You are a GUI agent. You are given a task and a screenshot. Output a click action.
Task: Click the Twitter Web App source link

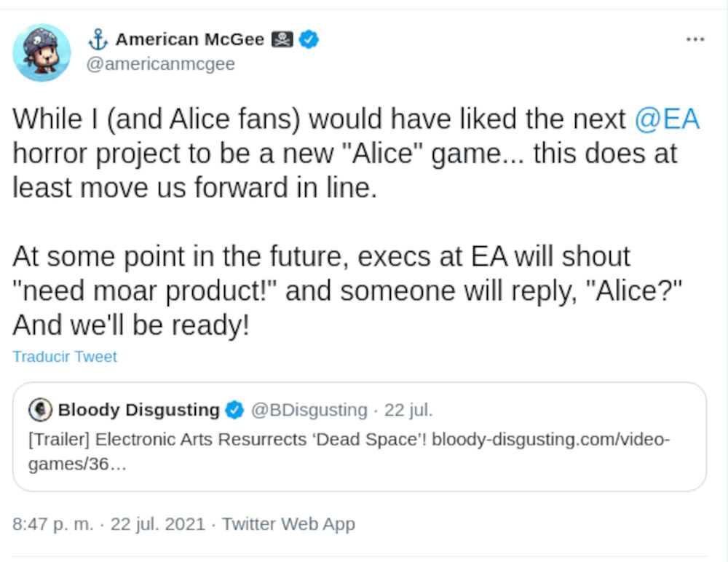pos(288,523)
